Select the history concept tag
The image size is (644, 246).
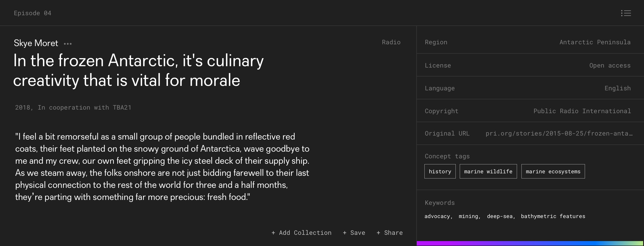(x=440, y=172)
